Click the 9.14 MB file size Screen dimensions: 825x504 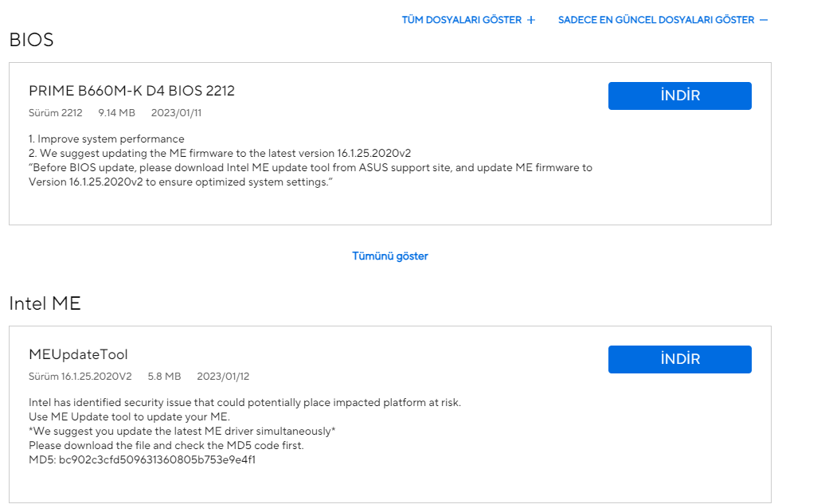117,113
